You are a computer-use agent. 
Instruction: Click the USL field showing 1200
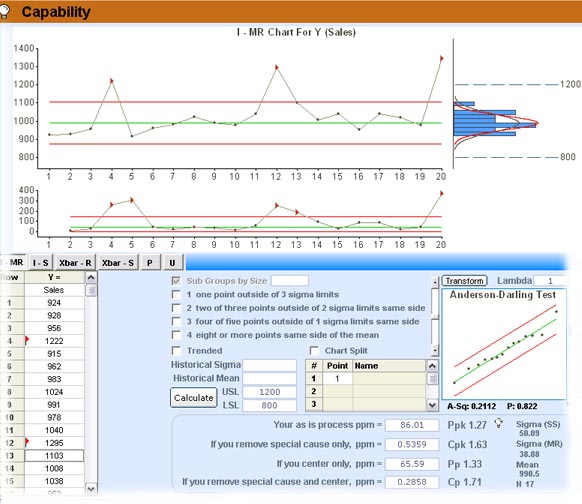coord(269,392)
